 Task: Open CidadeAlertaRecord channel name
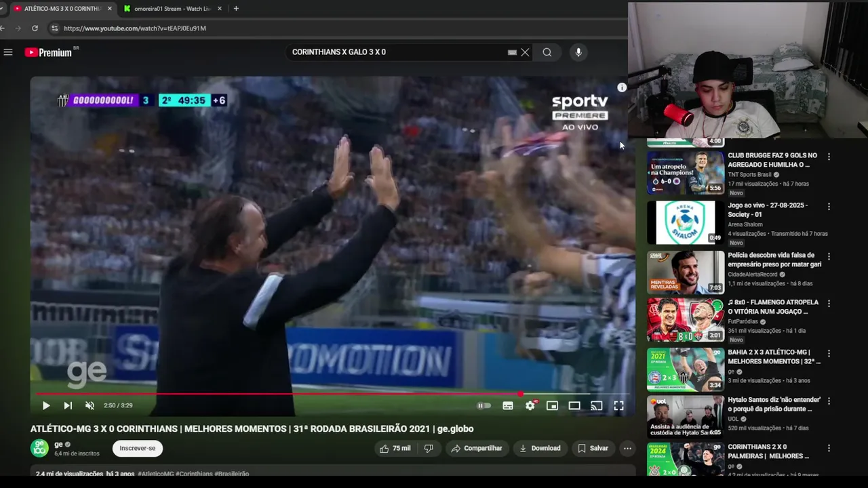click(753, 274)
